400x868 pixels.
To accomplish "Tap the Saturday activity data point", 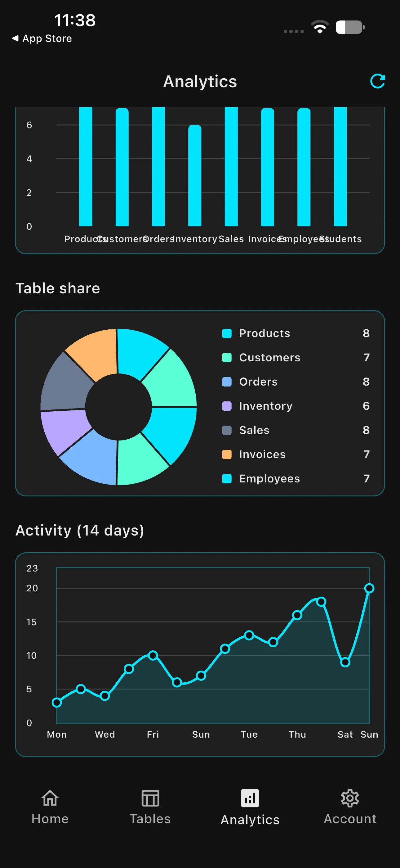I will point(345,662).
